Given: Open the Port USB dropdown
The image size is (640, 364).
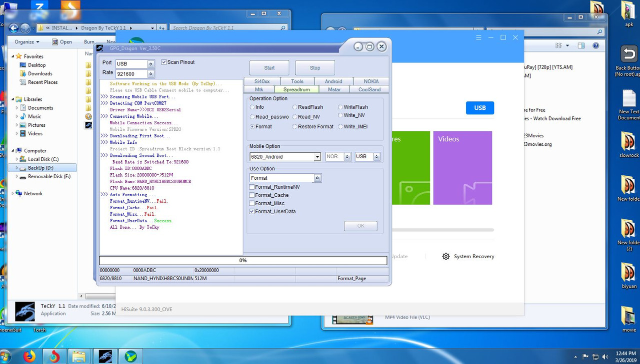Looking at the screenshot, I should click(150, 64).
